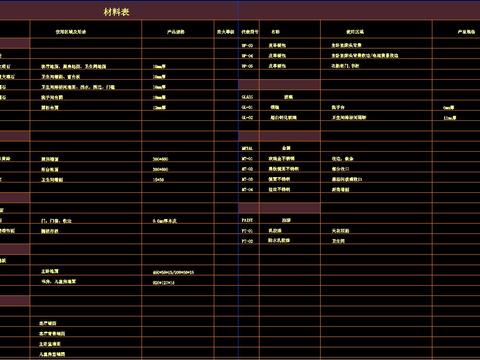Click the GL-01 material code
The image size is (480, 360).
pos(247,107)
